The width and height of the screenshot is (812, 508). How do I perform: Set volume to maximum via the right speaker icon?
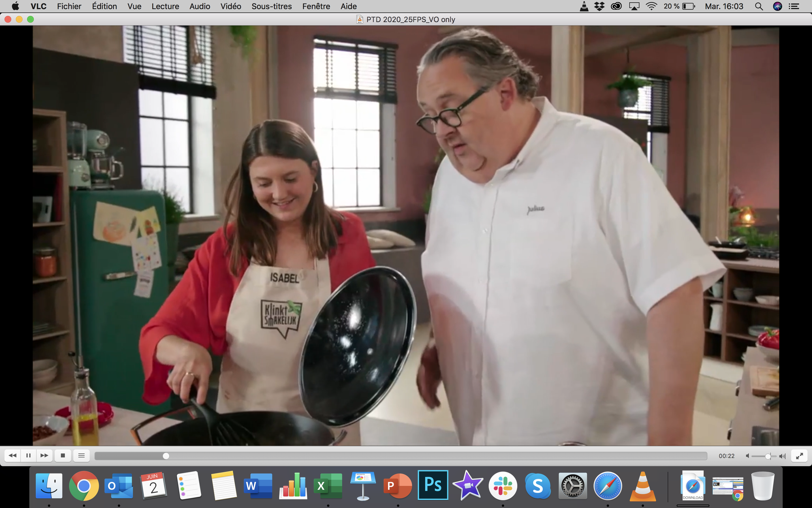pyautogui.click(x=782, y=456)
